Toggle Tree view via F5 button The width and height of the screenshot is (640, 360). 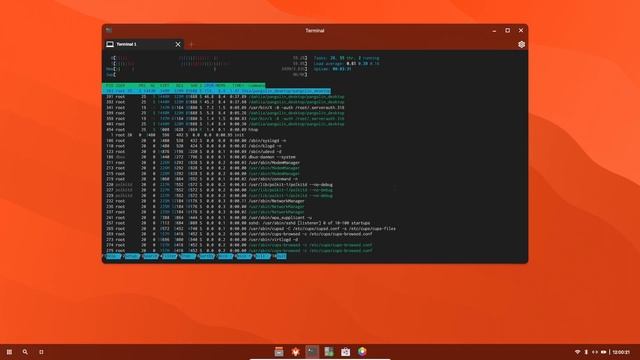188,256
